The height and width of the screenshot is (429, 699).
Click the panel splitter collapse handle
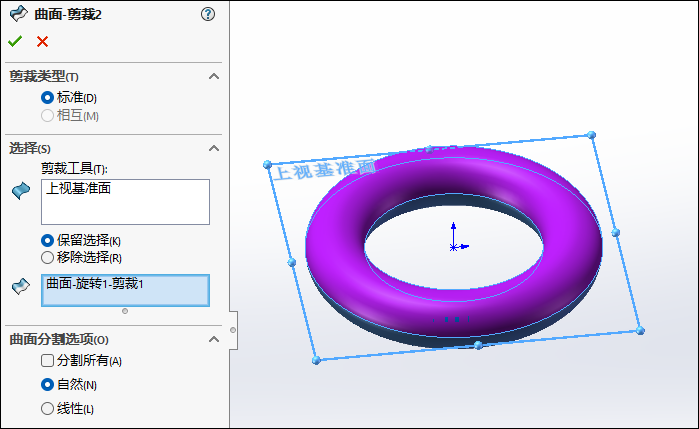click(x=233, y=330)
